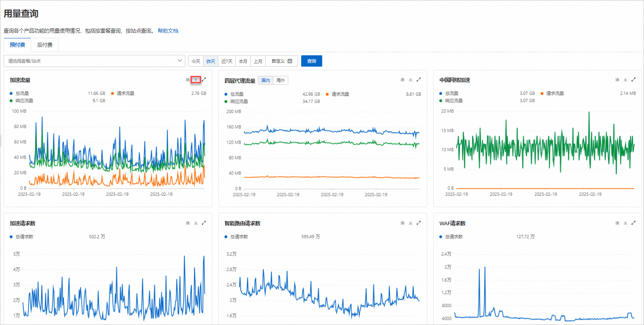This screenshot has height=325, width=644.
Task: Open the 请选择套餐/站点 dropdown
Action: 94,61
